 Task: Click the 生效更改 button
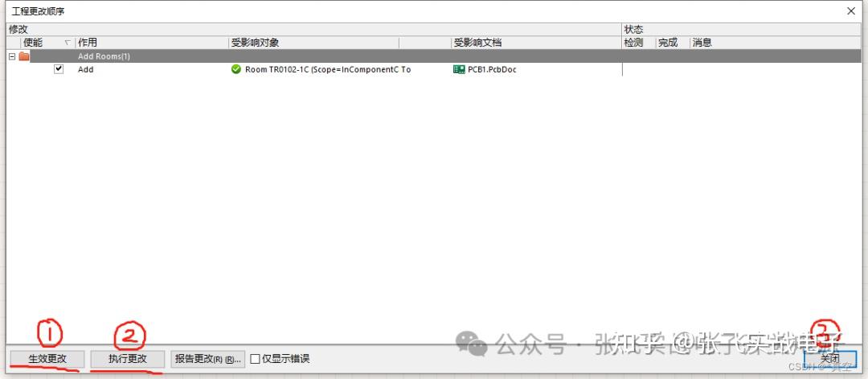47,359
